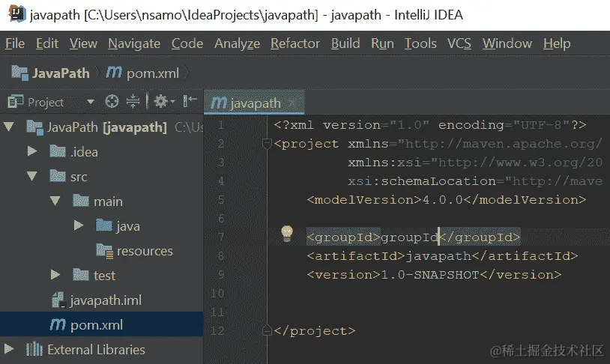Select the JavaPath [javapath] project root

107,127
